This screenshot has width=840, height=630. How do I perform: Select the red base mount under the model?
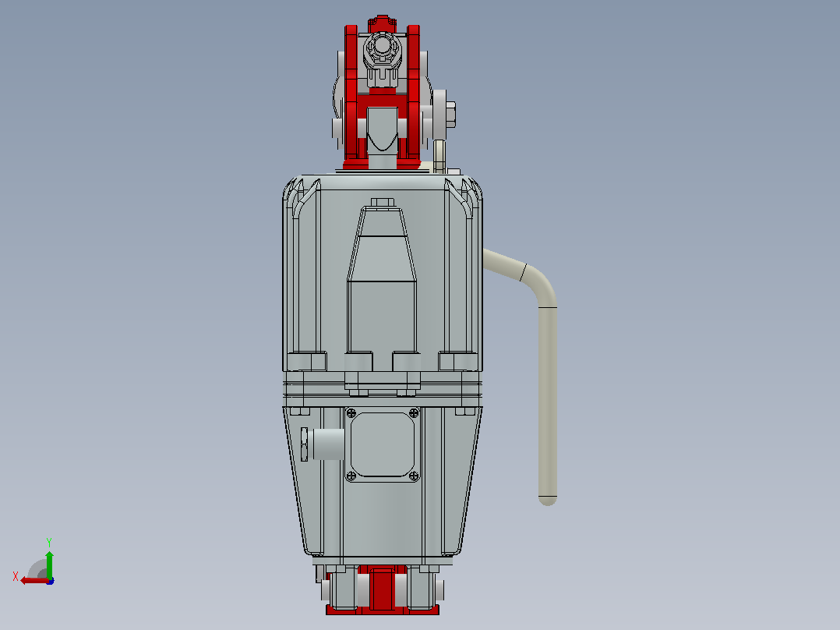point(383,589)
